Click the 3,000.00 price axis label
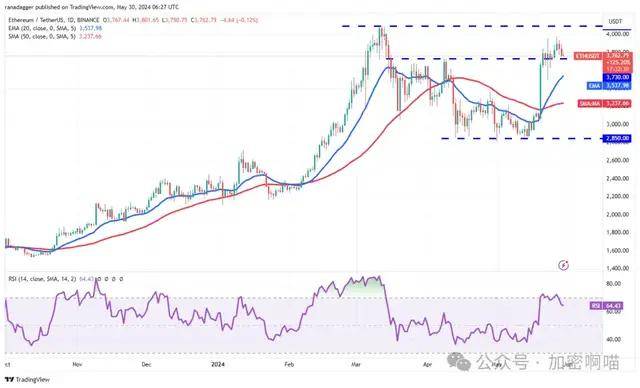640x388 pixels. (x=617, y=124)
